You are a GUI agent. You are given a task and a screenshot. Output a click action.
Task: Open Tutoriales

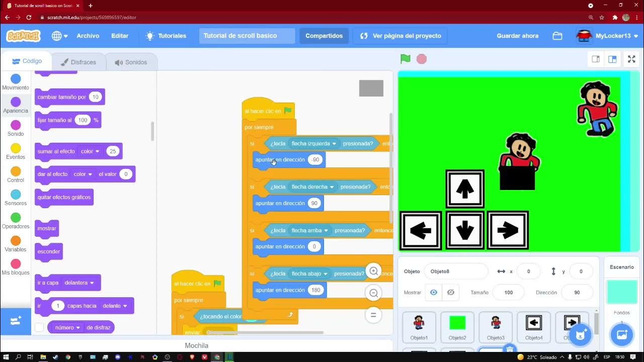pos(166,36)
